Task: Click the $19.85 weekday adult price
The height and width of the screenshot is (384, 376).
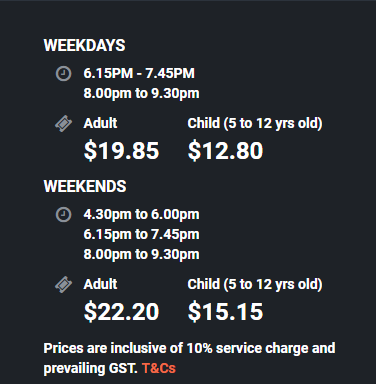Action: pyautogui.click(x=122, y=151)
